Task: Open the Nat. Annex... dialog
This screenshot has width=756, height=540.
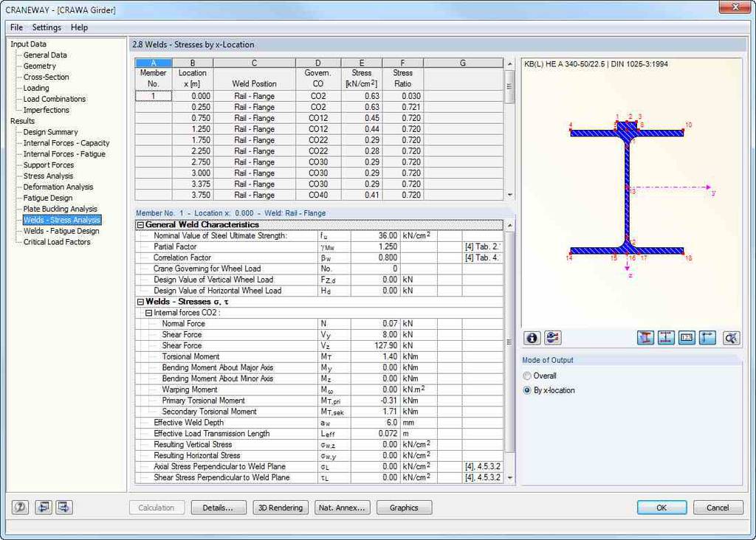Action: 343,508
